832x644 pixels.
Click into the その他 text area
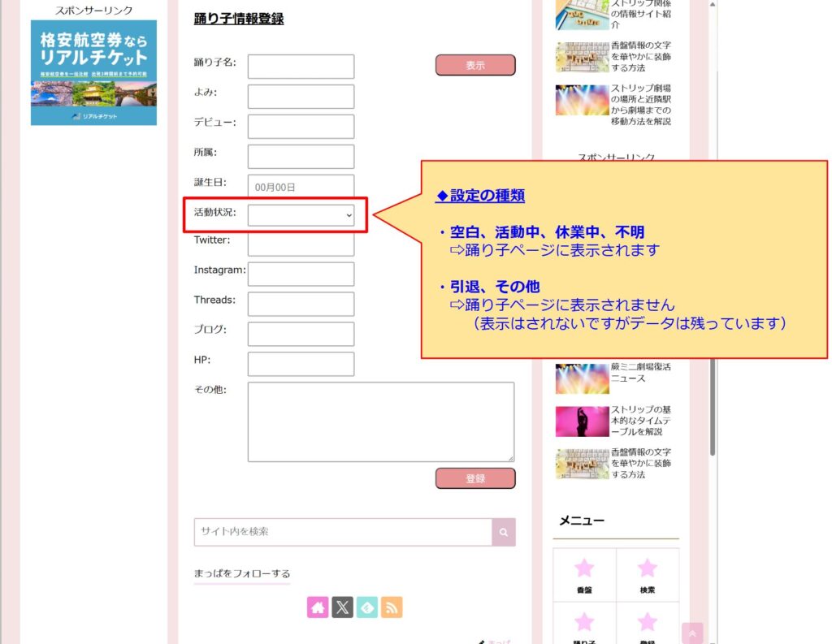[x=380, y=421]
